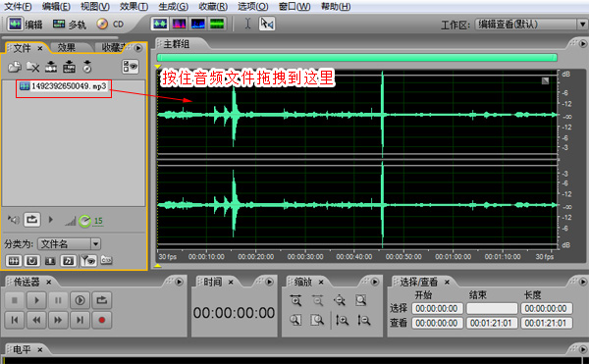Switch to multitrack view button
Image resolution: width=589 pixels, height=364 pixels.
69,25
